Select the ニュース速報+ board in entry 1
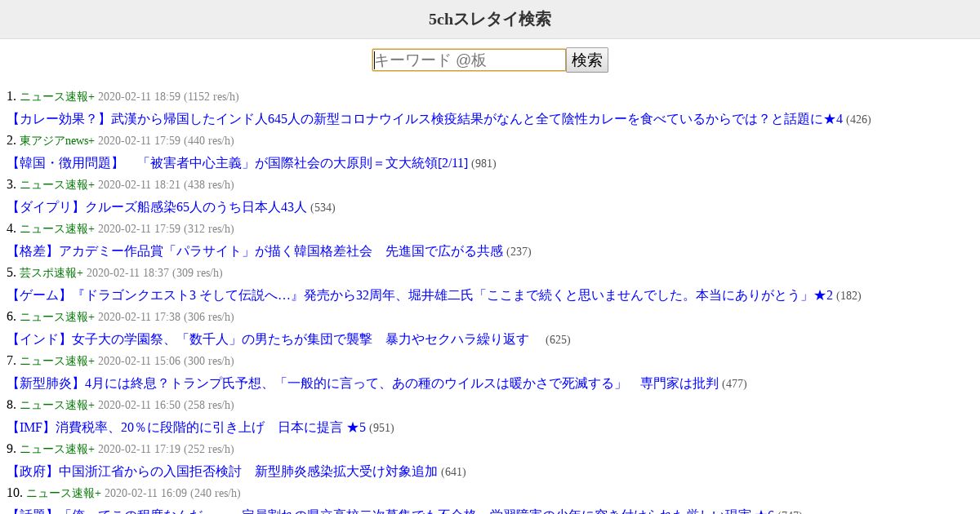This screenshot has height=514, width=980. pos(57,97)
